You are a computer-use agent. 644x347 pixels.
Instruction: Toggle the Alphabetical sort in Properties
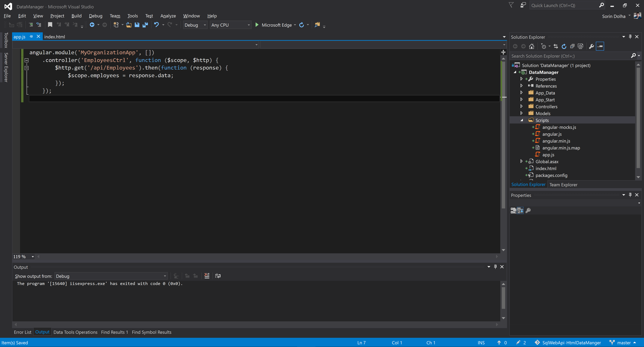(520, 210)
